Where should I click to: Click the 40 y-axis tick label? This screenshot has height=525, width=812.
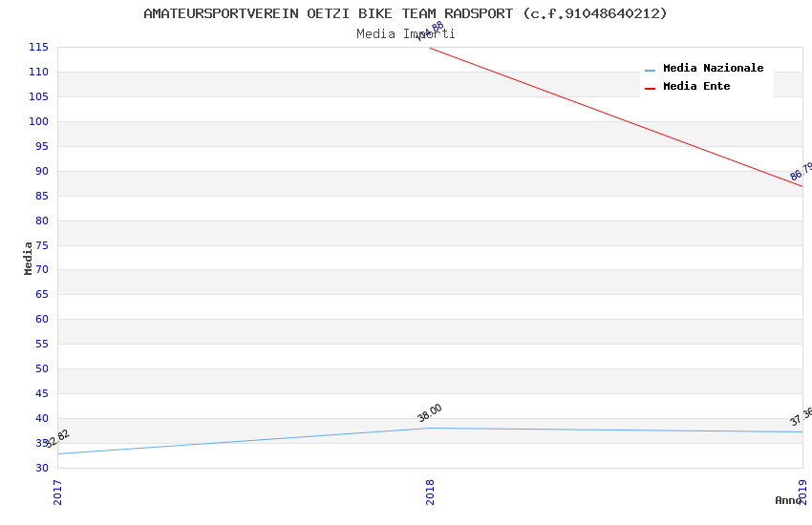(x=42, y=418)
